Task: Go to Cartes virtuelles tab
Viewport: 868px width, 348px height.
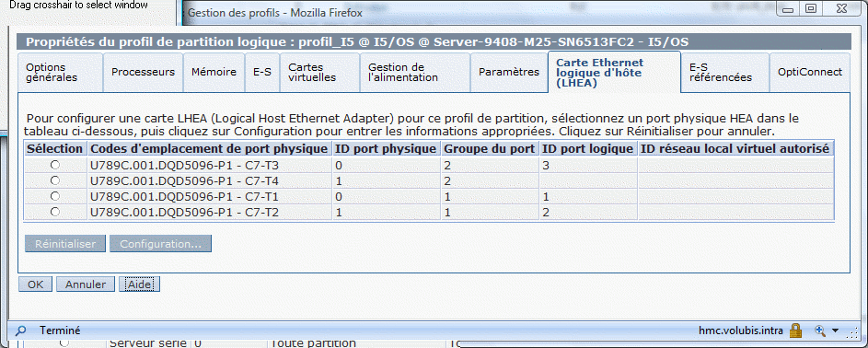Action: [x=319, y=72]
